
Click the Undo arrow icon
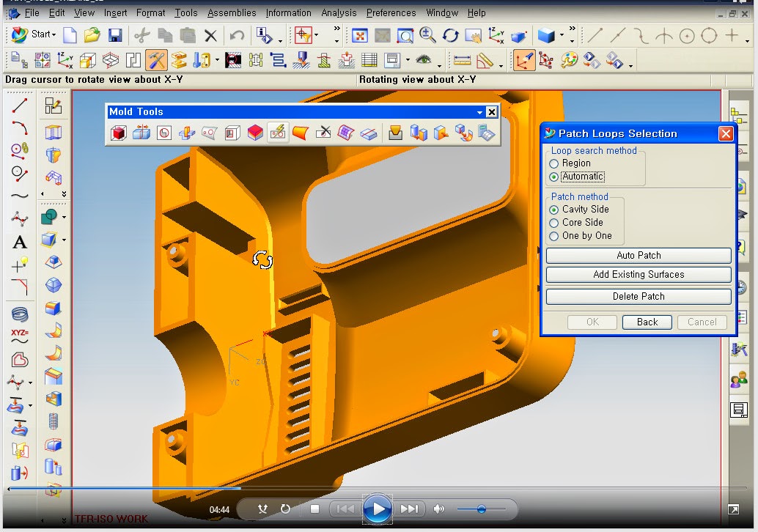(x=237, y=35)
